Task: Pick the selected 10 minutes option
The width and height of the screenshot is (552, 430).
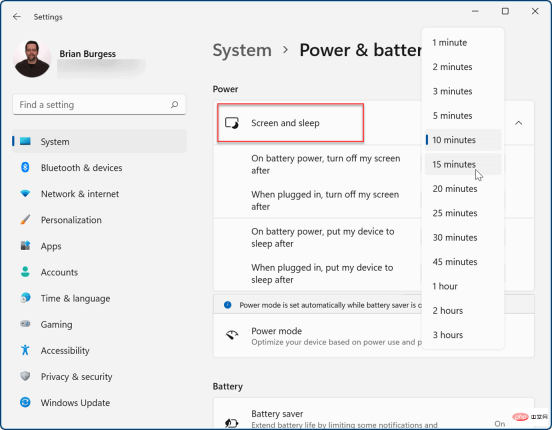Action: tap(463, 140)
